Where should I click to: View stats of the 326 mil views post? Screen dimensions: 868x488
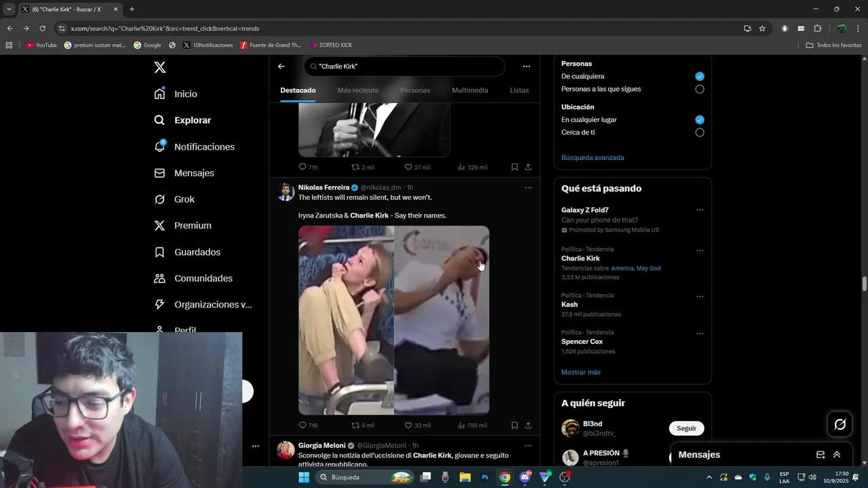click(x=472, y=167)
